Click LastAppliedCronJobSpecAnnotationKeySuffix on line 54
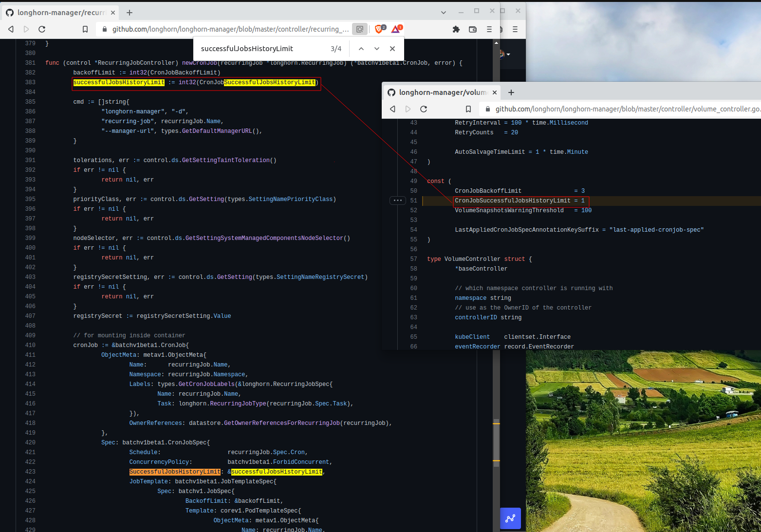This screenshot has height=532, width=761. tap(527, 230)
